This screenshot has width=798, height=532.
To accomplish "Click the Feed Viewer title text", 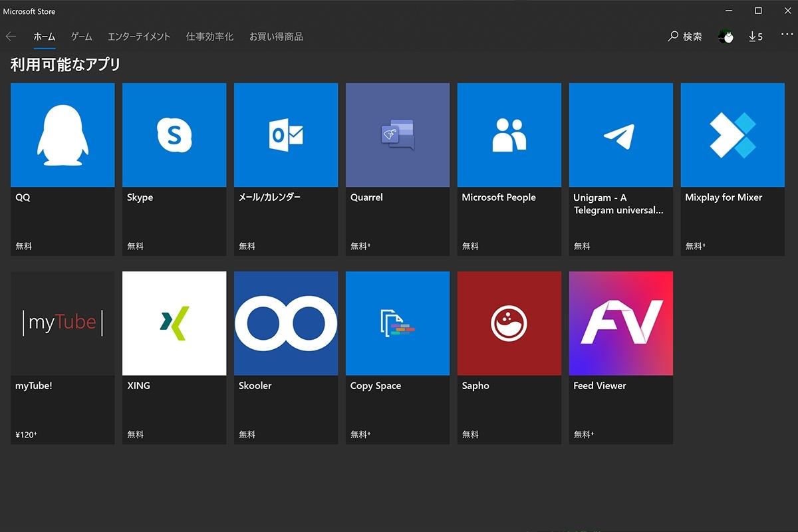I will point(600,386).
